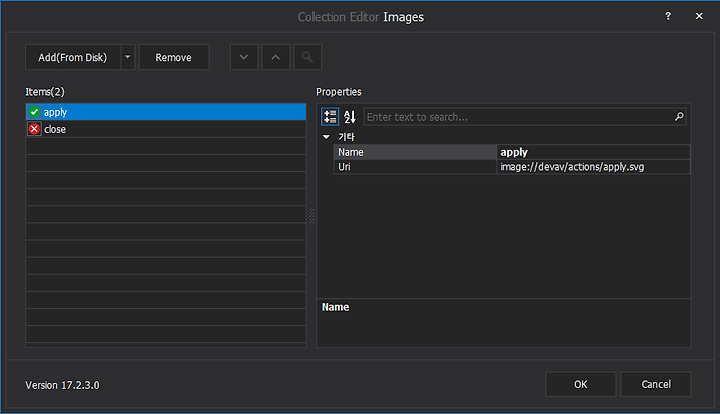Click the Uri value image://devav/actions/apply.svg
Viewport: 720px width, 414px height.
click(593, 167)
